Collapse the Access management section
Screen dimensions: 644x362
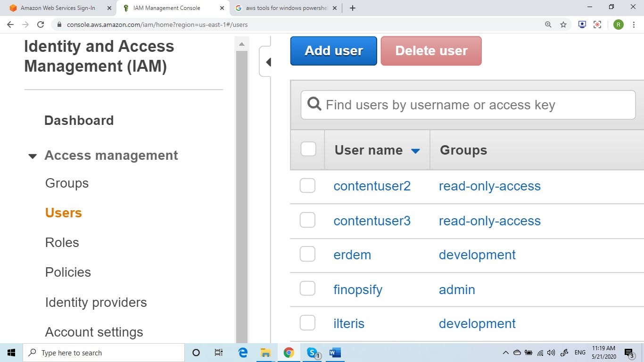[x=32, y=156]
